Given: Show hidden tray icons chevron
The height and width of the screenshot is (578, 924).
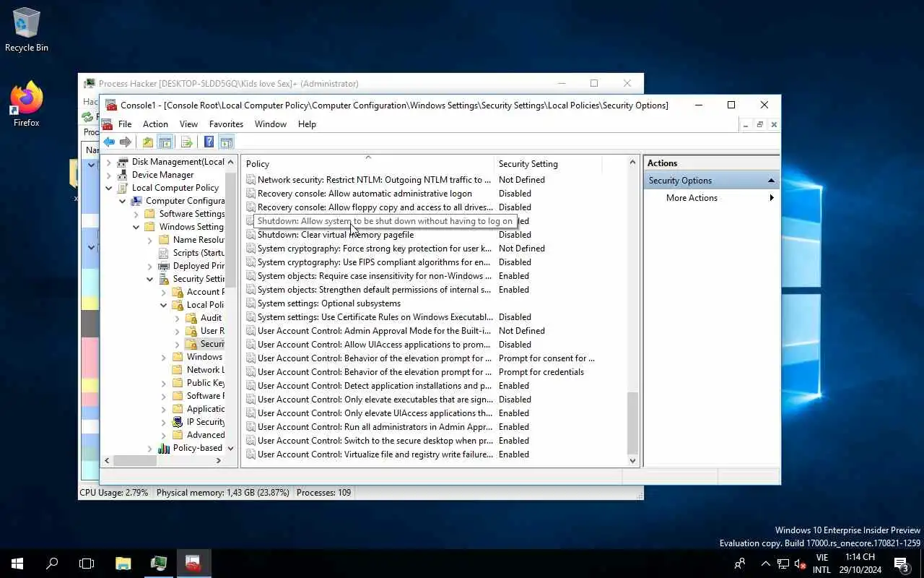Looking at the screenshot, I should (765, 564).
